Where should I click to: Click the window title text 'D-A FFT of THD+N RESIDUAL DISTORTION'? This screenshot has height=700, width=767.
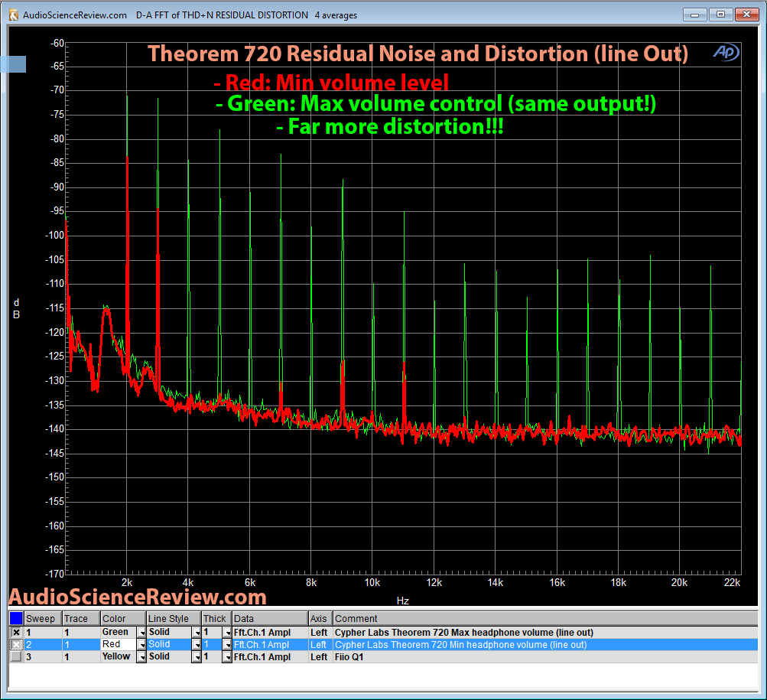coord(222,15)
